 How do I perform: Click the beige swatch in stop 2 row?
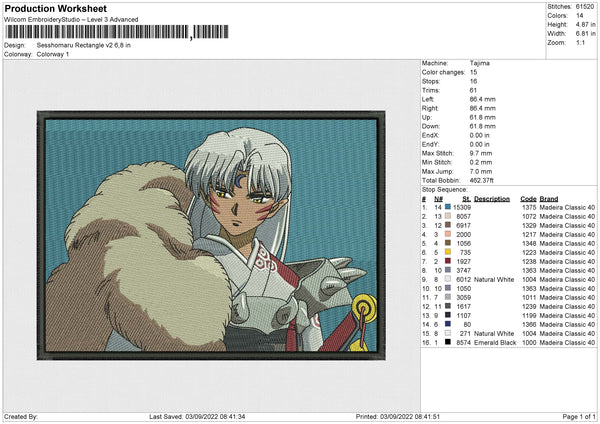point(448,216)
